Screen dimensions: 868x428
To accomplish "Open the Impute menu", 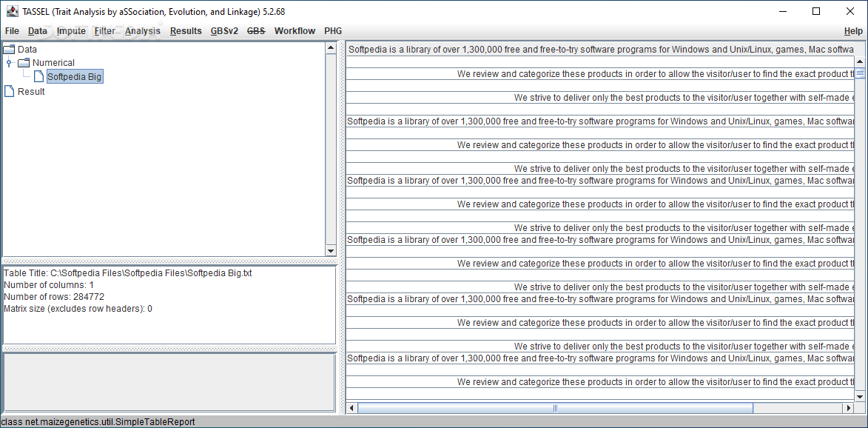I will (x=71, y=31).
